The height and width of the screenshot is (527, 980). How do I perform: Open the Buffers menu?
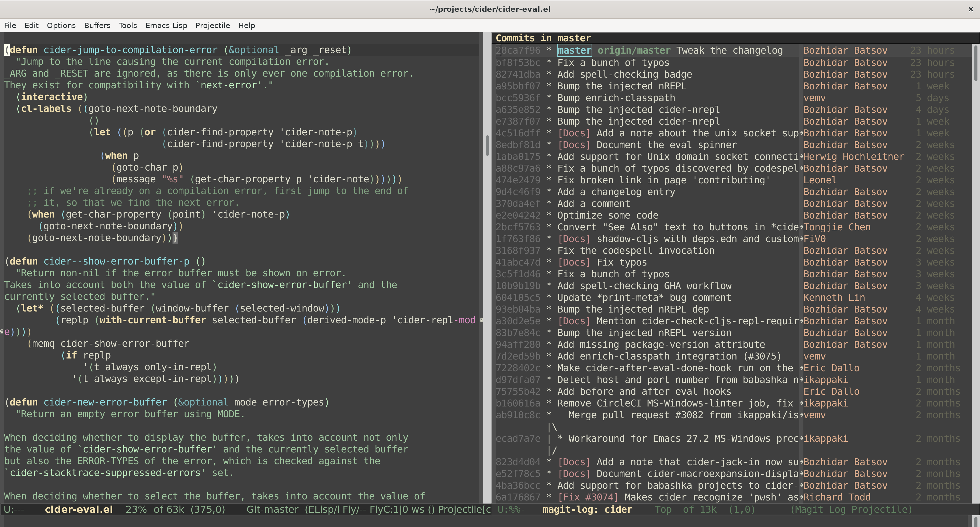[x=97, y=26]
